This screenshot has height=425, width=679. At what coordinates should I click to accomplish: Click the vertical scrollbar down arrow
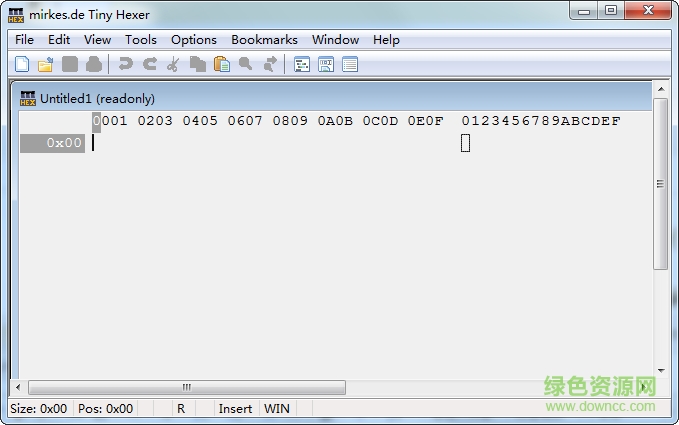pyautogui.click(x=661, y=370)
